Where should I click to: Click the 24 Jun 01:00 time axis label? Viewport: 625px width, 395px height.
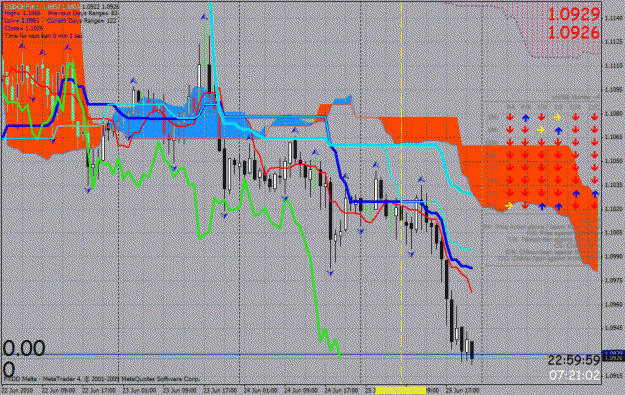coord(260,390)
